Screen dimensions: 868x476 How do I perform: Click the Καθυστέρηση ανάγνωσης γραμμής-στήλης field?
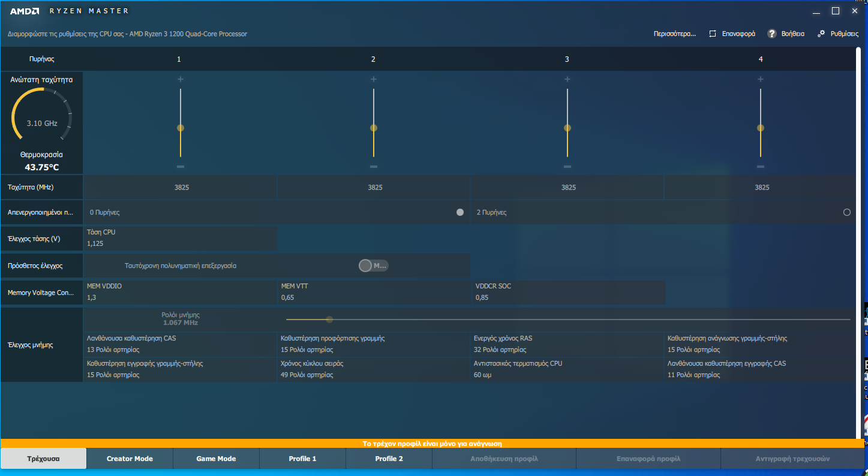[x=761, y=344]
